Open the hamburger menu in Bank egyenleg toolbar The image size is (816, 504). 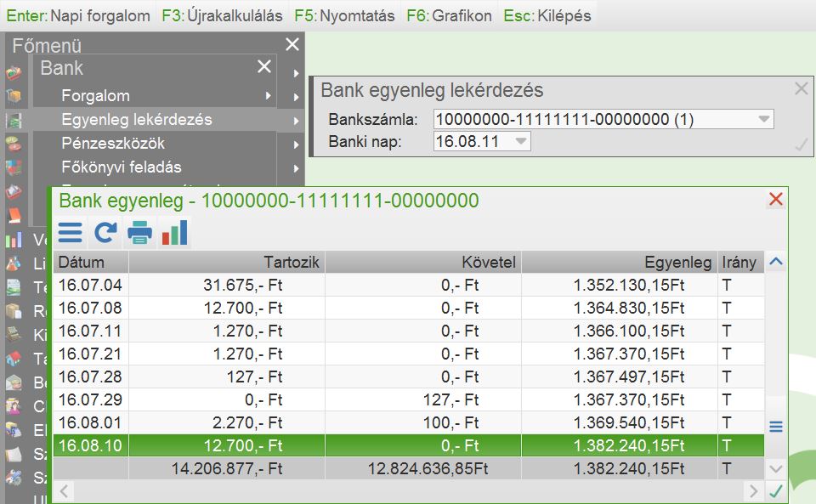pyautogui.click(x=71, y=233)
